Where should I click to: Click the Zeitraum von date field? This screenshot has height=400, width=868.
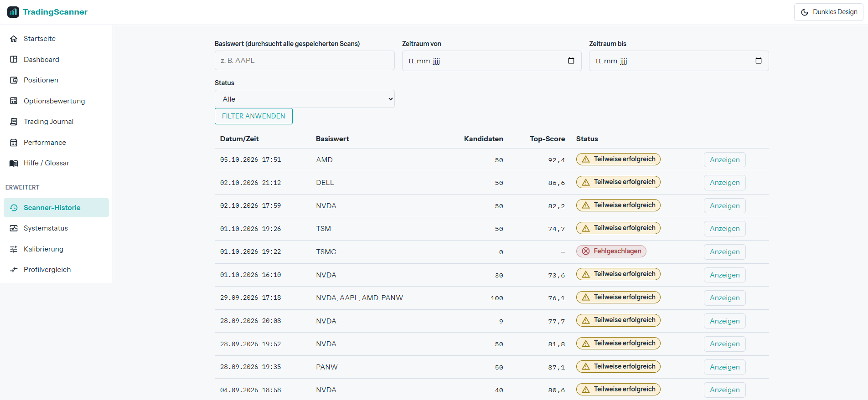(491, 61)
